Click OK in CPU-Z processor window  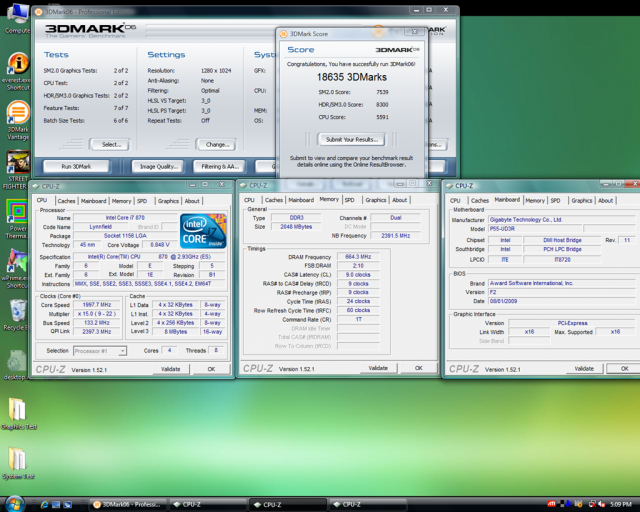tap(211, 369)
